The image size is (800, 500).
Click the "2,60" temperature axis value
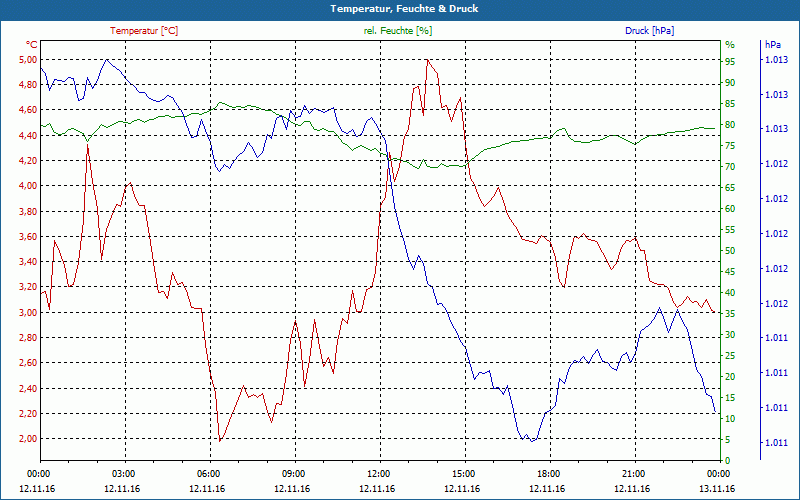28,363
